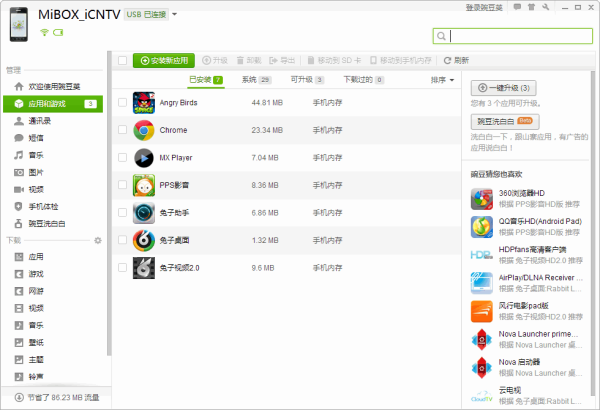This screenshot has height=410, width=600.
Task: Check the 兔子助手 row checkbox
Action: 122,212
